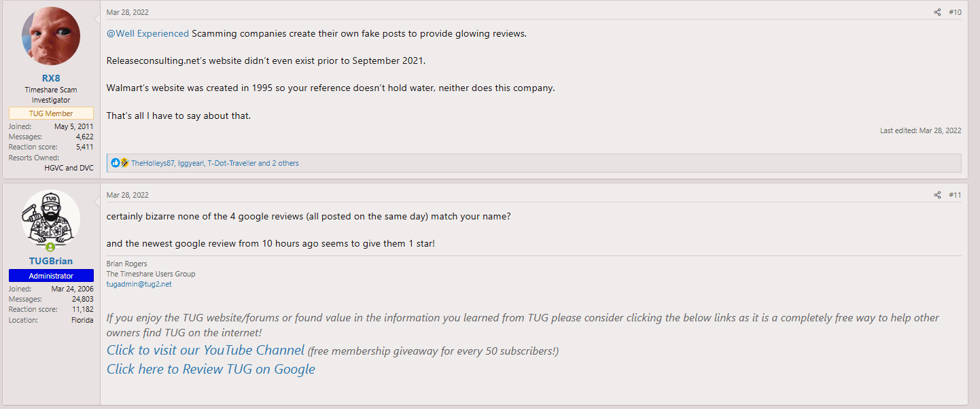Open the RX8 username profile
This screenshot has width=980, height=409.
[51, 78]
